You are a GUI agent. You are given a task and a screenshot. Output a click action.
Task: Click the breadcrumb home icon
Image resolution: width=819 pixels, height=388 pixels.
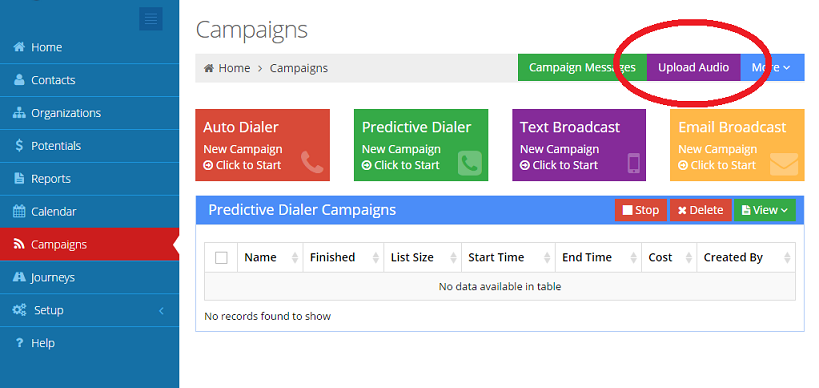click(x=208, y=68)
